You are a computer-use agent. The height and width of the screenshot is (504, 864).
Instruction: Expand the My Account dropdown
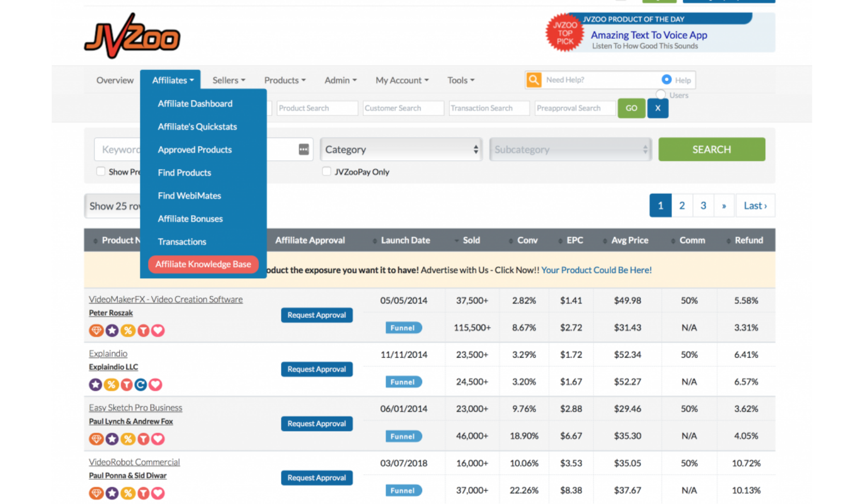pos(402,80)
